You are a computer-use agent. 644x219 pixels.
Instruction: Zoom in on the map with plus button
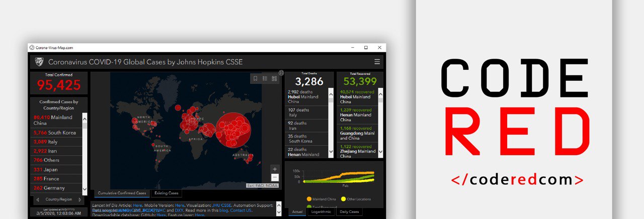pyautogui.click(x=275, y=169)
